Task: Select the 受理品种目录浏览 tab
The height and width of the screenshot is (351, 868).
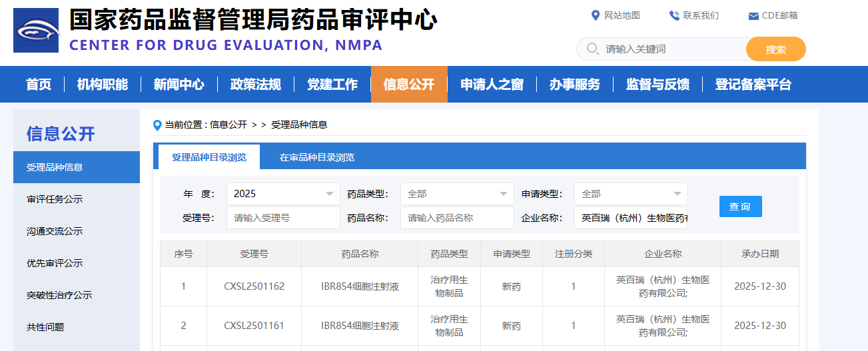Action: tap(209, 158)
